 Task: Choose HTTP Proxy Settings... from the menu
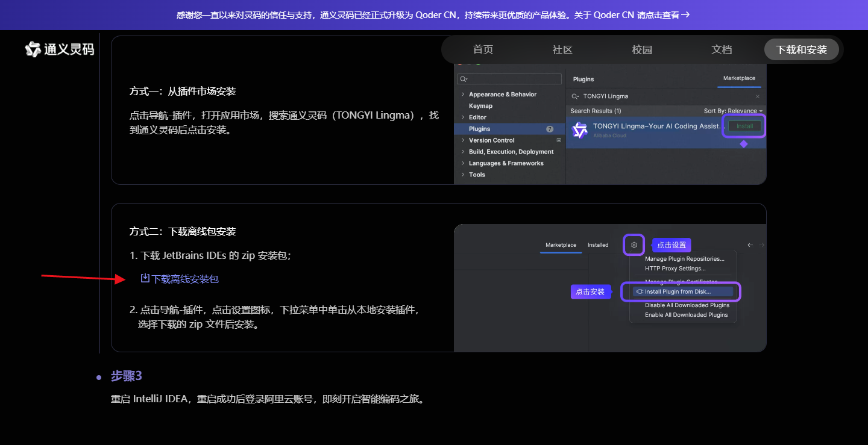[675, 269]
